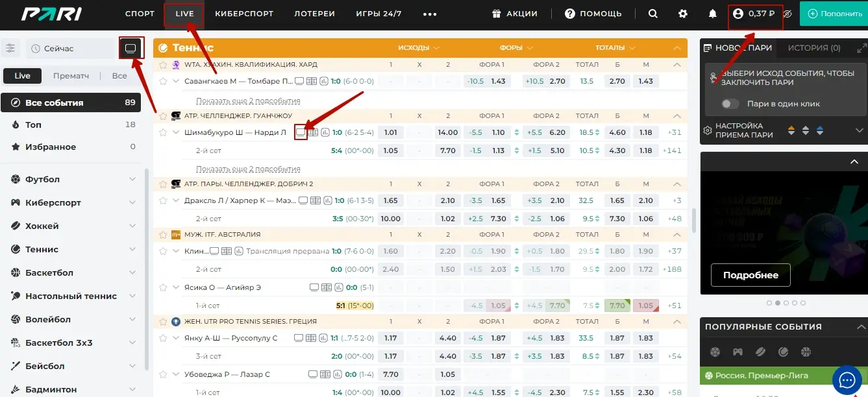The height and width of the screenshot is (397, 868).
Task: Open the ФОРЫ column dropdown
Action: [x=516, y=48]
